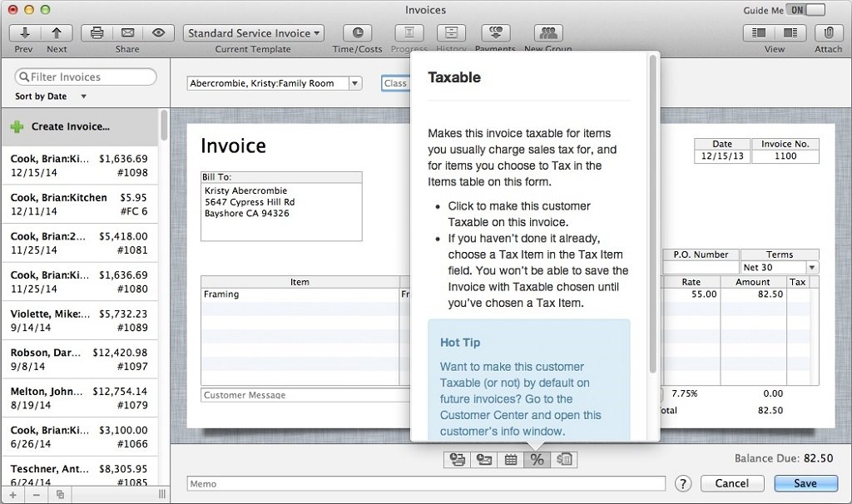Click the Save button
This screenshot has height=504, width=852.
point(805,483)
